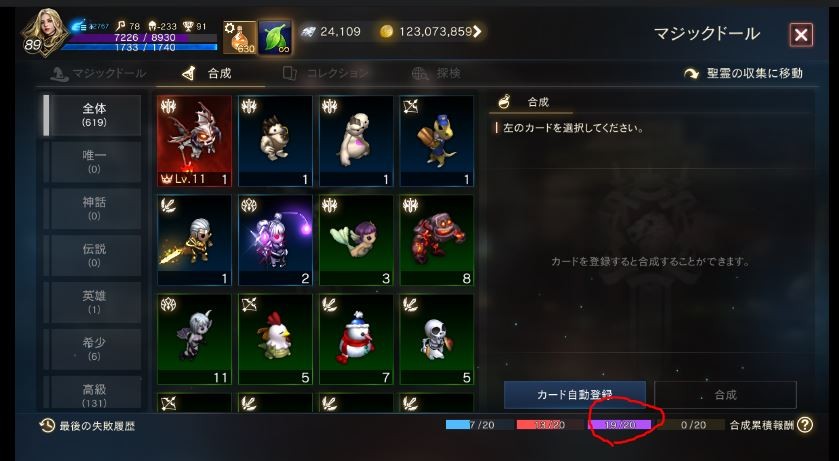This screenshot has width=839, height=461.
Task: Click the gold coin currency icon
Action: click(386, 32)
